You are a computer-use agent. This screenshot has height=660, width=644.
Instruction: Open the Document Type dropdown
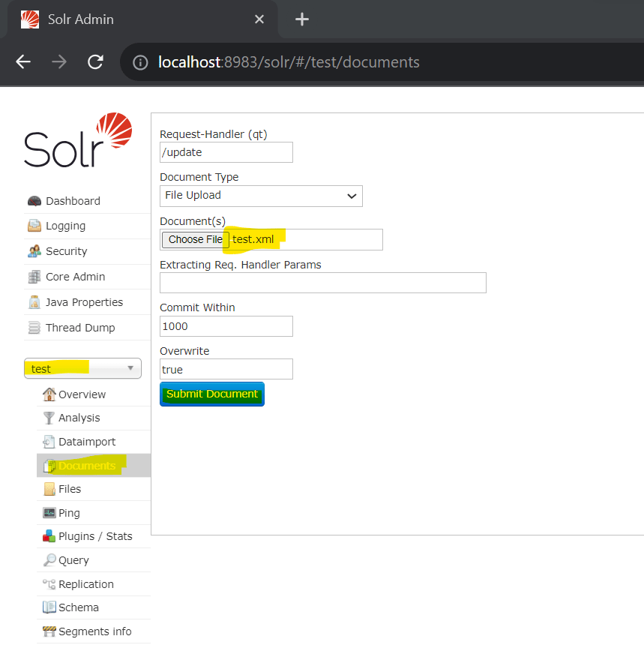(261, 196)
